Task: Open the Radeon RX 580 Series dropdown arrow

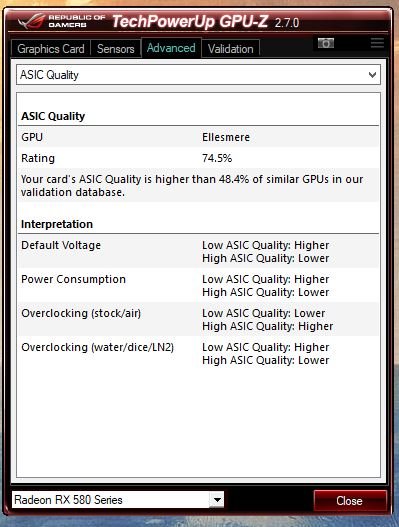Action: point(217,500)
